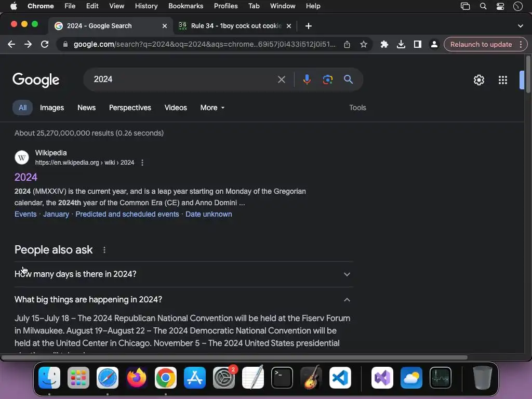Open Activity Monitor in the Dock
This screenshot has width=532, height=399.
[441, 378]
